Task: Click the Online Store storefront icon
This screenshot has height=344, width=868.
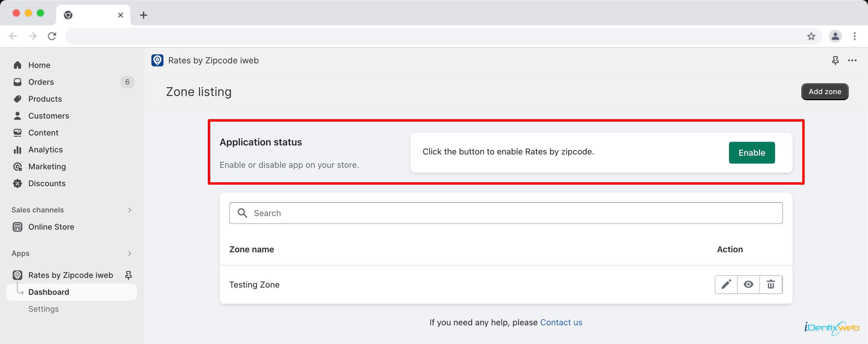Action: [x=17, y=227]
